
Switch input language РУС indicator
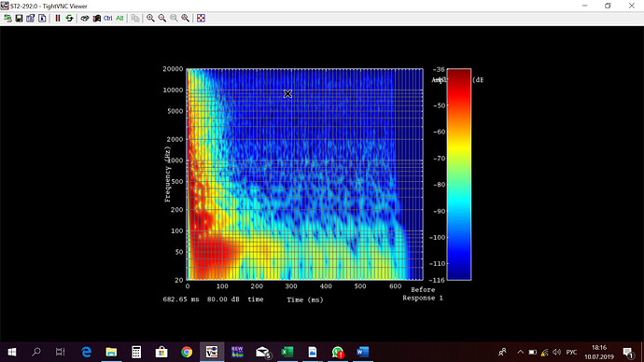point(571,352)
